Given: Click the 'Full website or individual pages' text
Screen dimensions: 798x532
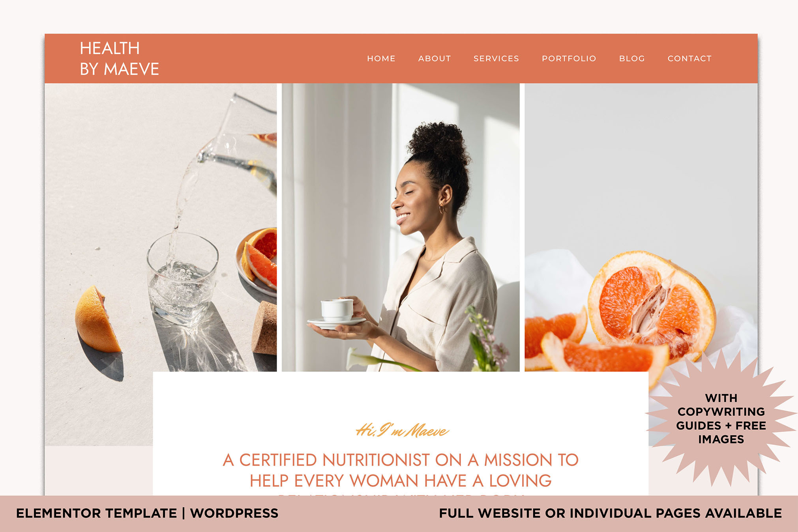Looking at the screenshot, I should (x=610, y=513).
